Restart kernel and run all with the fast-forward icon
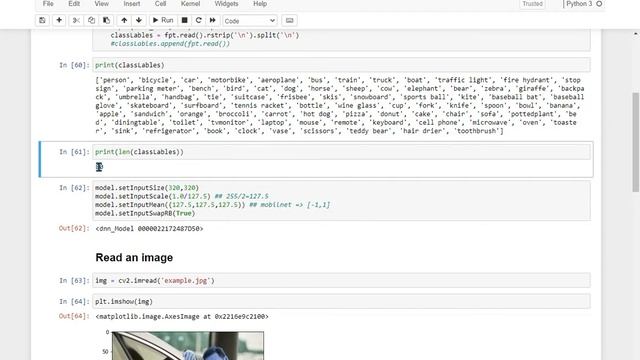This screenshot has height=360, width=640. (213, 20)
